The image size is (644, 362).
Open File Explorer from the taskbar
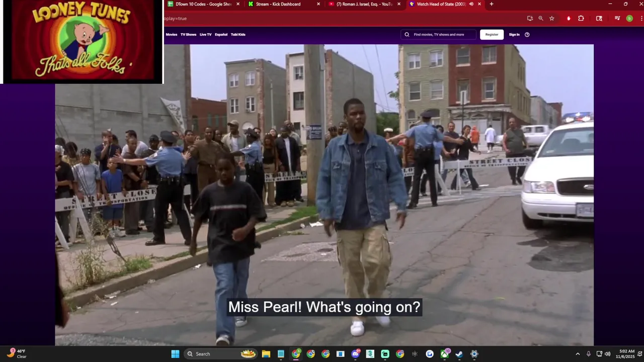click(266, 354)
